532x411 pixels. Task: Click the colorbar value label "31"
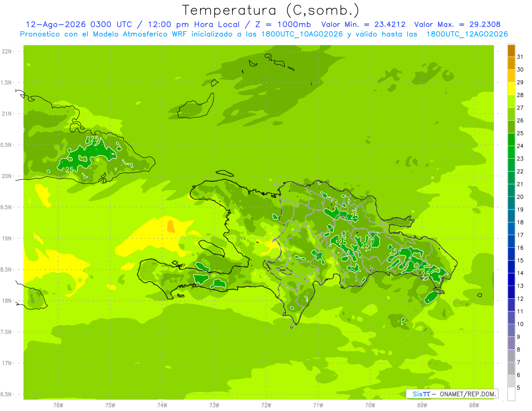520,57
